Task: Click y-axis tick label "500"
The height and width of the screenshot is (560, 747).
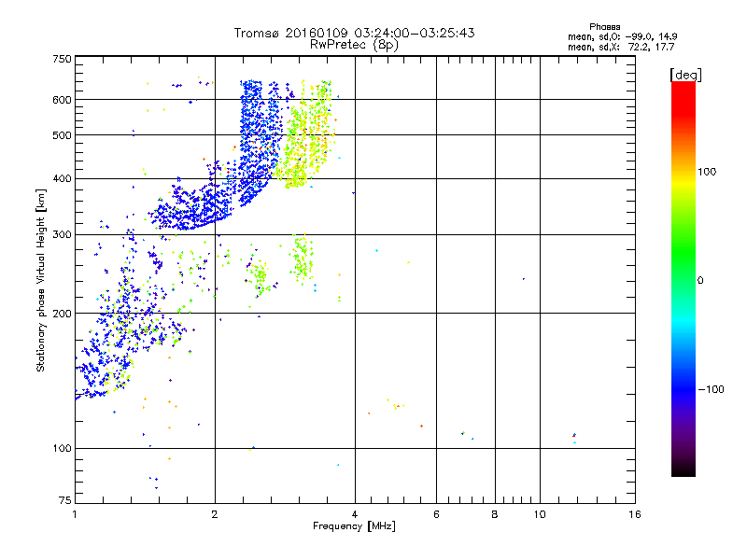Action: (62, 135)
